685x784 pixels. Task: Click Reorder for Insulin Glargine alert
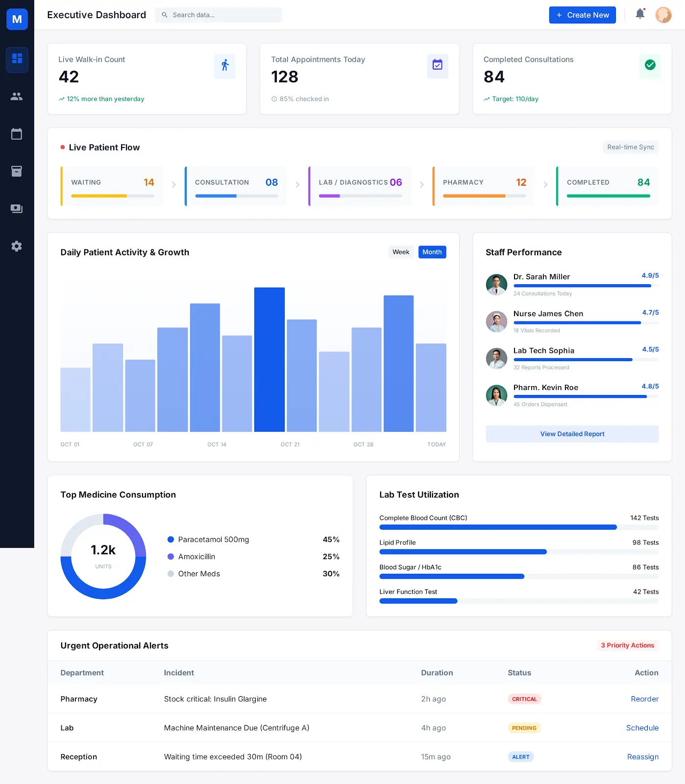pyautogui.click(x=644, y=699)
